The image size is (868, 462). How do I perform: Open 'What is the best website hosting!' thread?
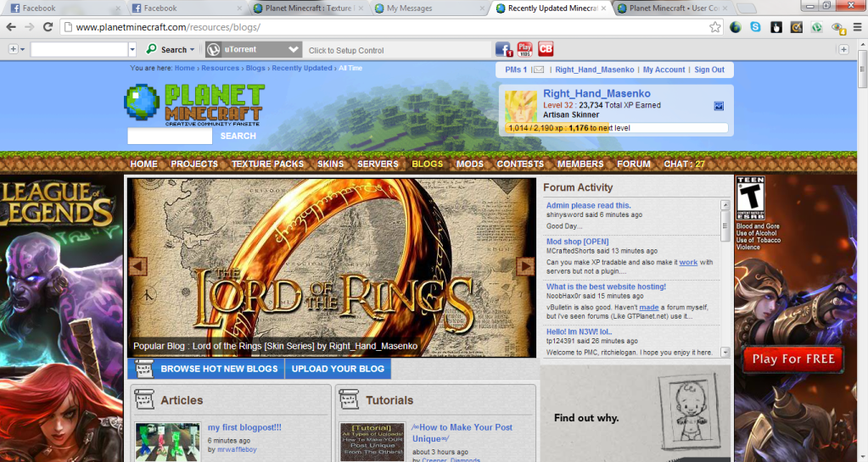606,287
